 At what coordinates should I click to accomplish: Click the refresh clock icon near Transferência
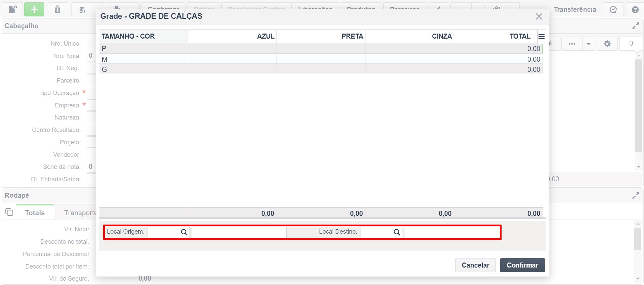point(613,9)
